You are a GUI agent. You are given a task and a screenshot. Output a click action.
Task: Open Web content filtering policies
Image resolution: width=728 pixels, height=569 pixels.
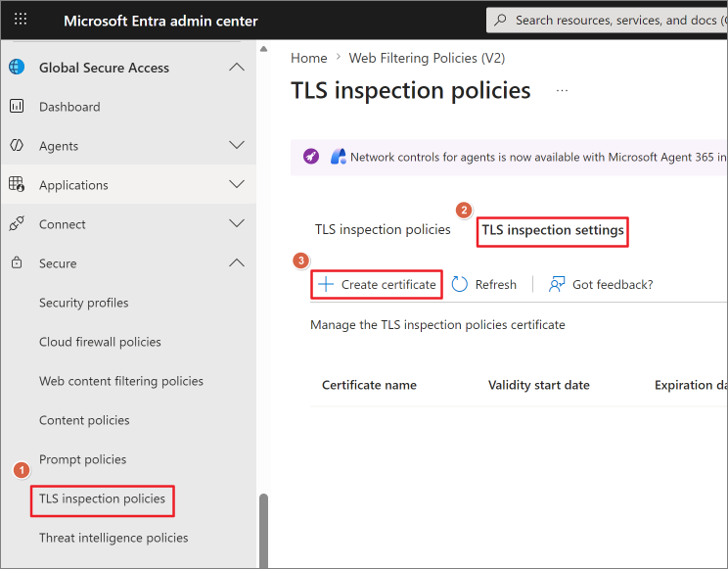point(121,381)
